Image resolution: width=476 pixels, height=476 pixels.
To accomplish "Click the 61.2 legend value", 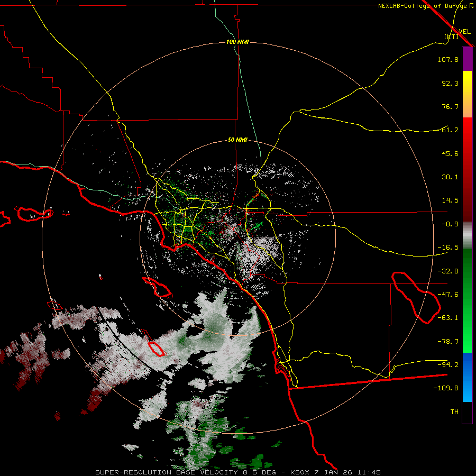I will point(450,130).
